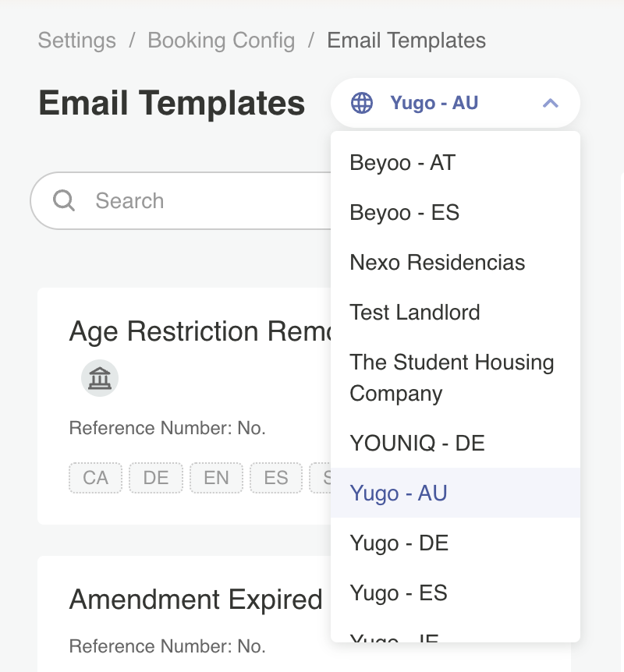Select YOUNIQ - DE from the list

pos(455,443)
